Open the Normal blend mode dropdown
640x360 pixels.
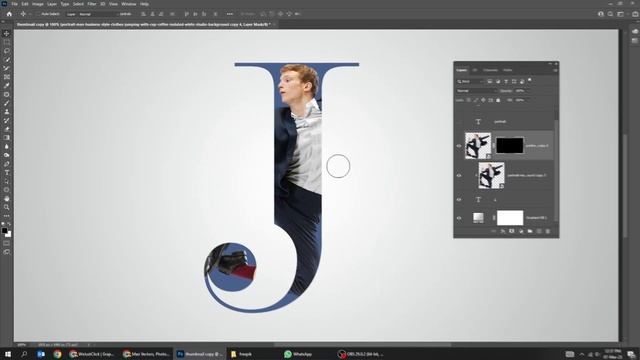pos(476,91)
